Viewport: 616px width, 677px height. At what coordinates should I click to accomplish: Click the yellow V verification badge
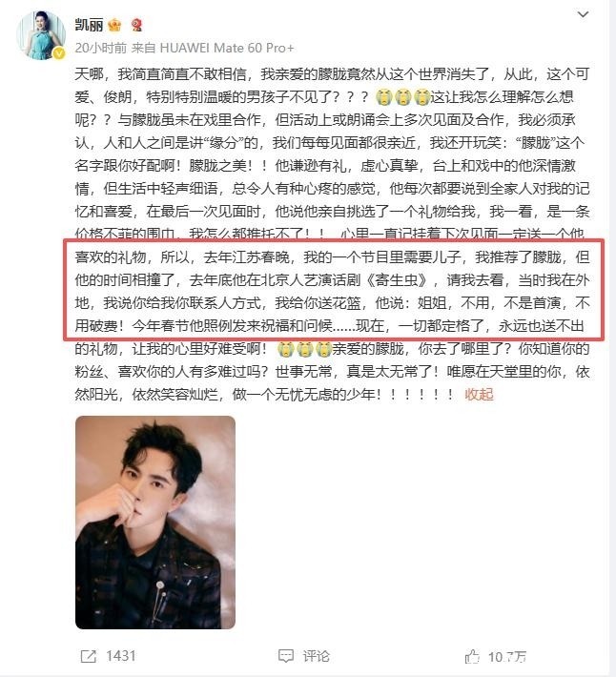[x=59, y=53]
